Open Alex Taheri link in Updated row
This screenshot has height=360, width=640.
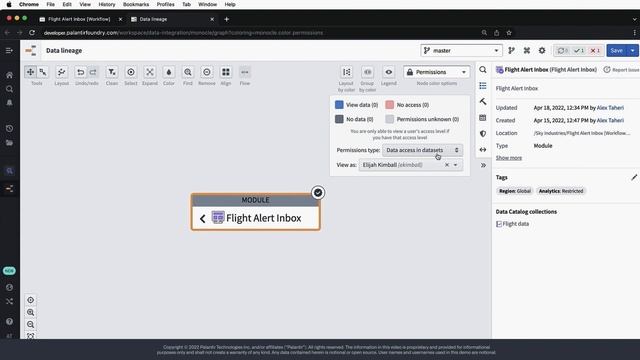(x=610, y=108)
